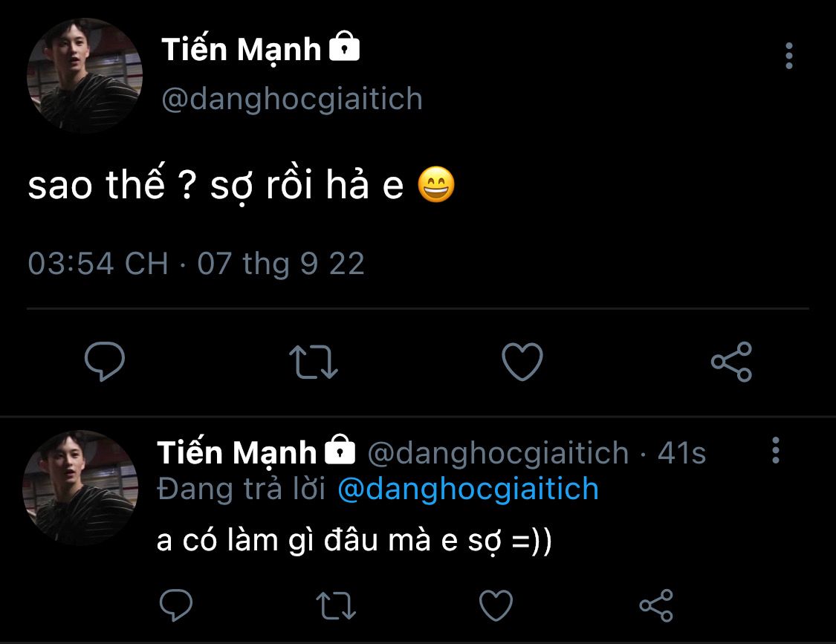Click the tweet timestamp 03:54 CH
The image size is (836, 644).
tap(98, 264)
